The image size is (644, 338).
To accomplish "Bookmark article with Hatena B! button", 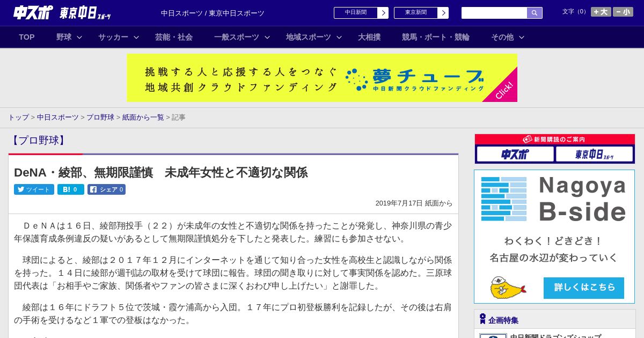I will pos(71,189).
